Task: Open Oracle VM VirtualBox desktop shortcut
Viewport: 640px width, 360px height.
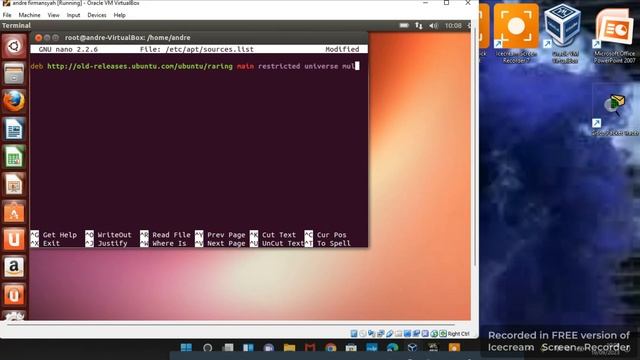Action: click(x=562, y=33)
